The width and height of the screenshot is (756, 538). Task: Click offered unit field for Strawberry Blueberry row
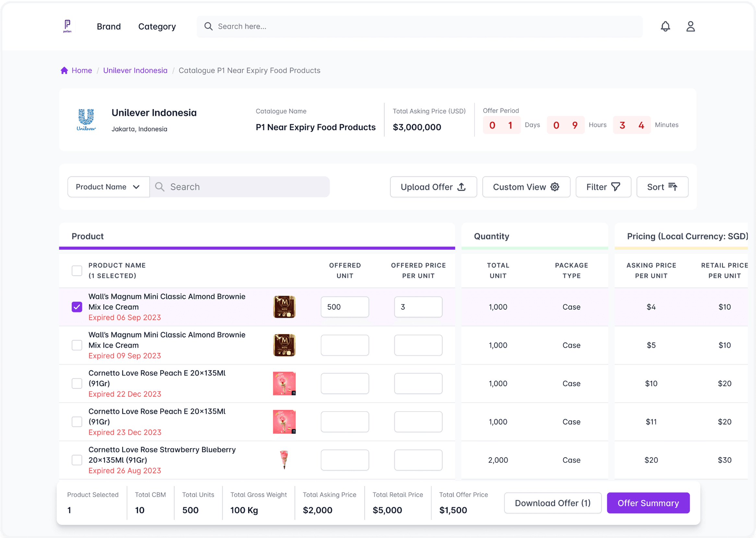coord(344,460)
